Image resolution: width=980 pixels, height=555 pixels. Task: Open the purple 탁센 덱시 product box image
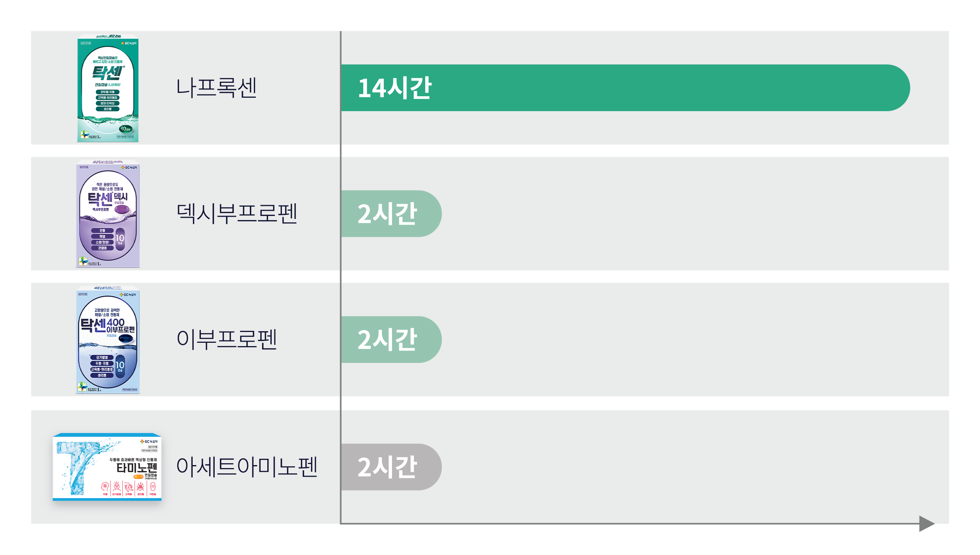point(108,214)
